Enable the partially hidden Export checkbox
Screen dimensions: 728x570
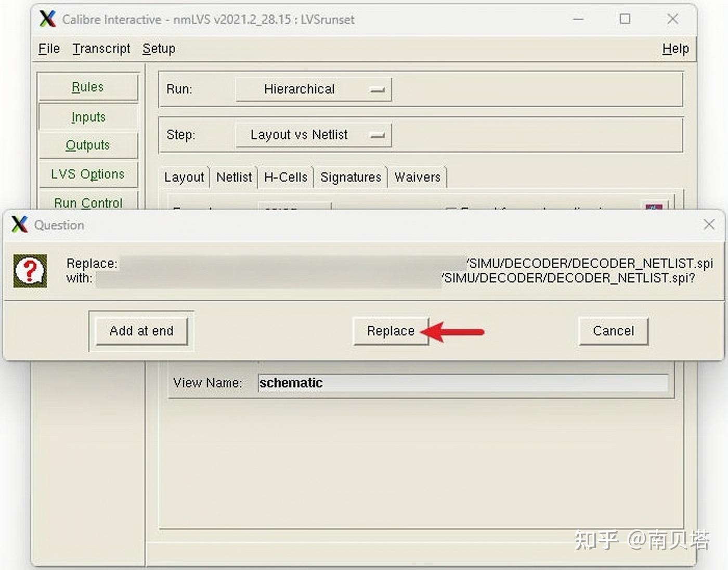(x=452, y=210)
